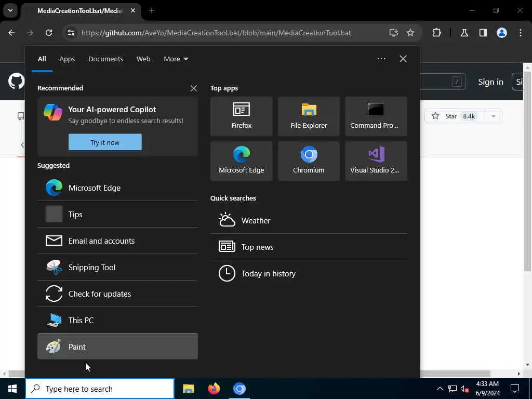
Task: Dismiss the Recommended section
Action: click(194, 88)
